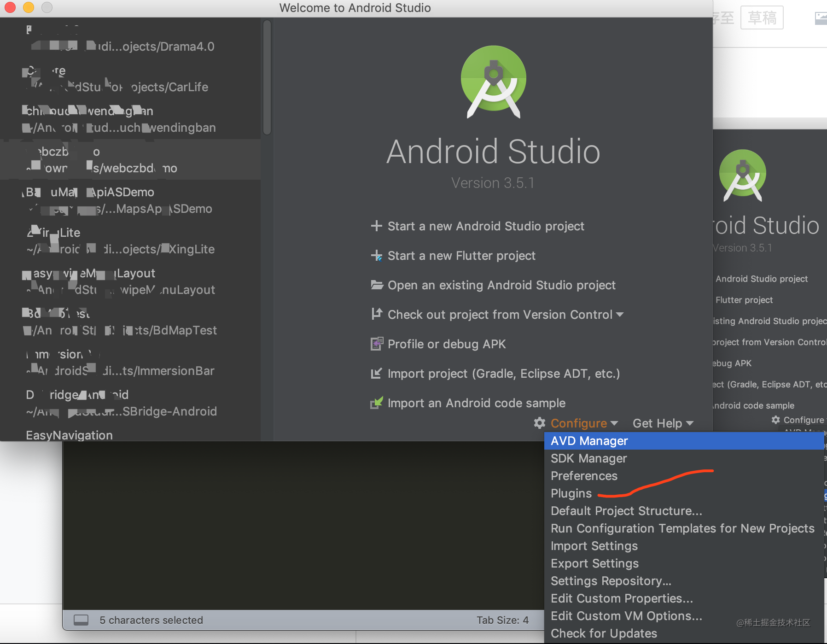Image resolution: width=827 pixels, height=644 pixels.
Task: Click the open folder icon for existing project
Action: tap(377, 285)
